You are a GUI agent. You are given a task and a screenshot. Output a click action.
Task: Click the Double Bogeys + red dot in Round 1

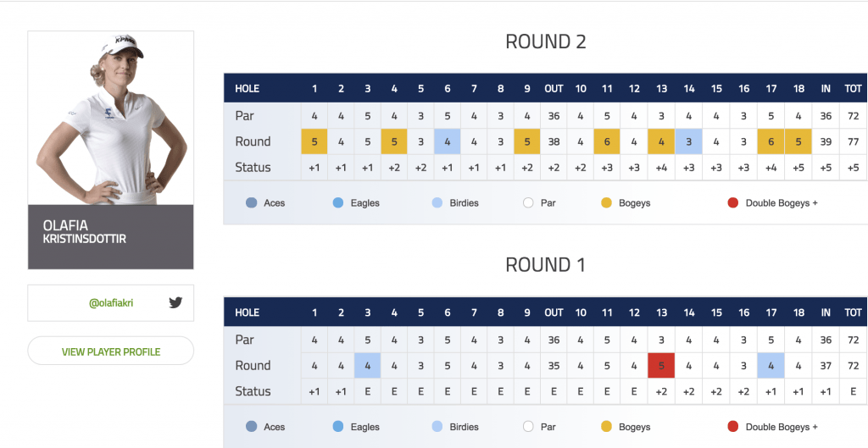coord(733,427)
